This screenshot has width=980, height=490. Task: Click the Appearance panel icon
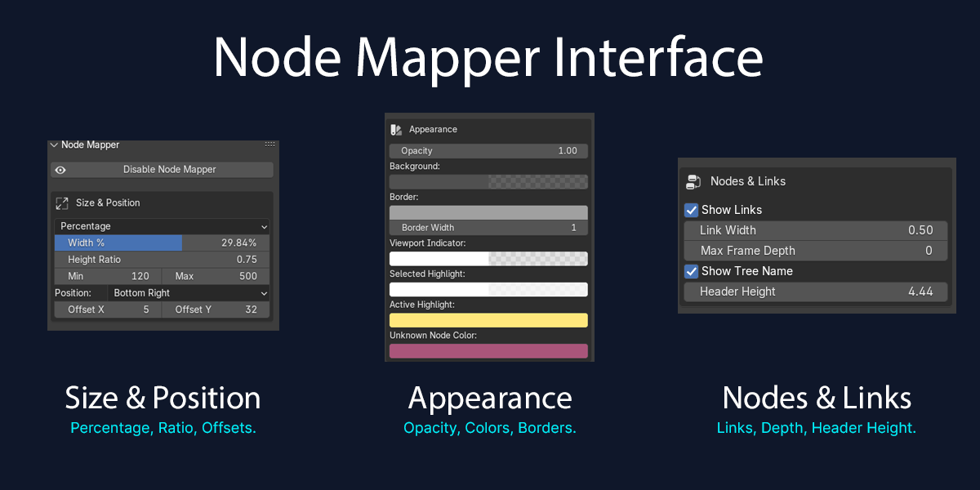[x=396, y=130]
